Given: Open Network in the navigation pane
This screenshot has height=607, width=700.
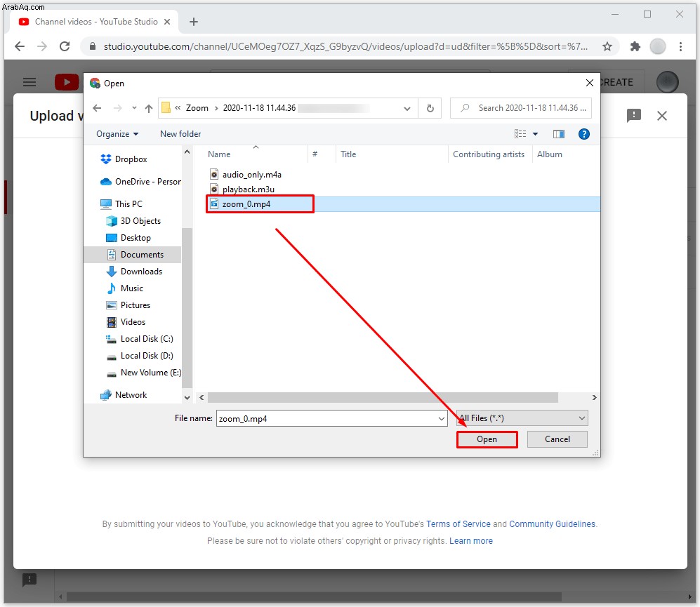Looking at the screenshot, I should [x=123, y=395].
